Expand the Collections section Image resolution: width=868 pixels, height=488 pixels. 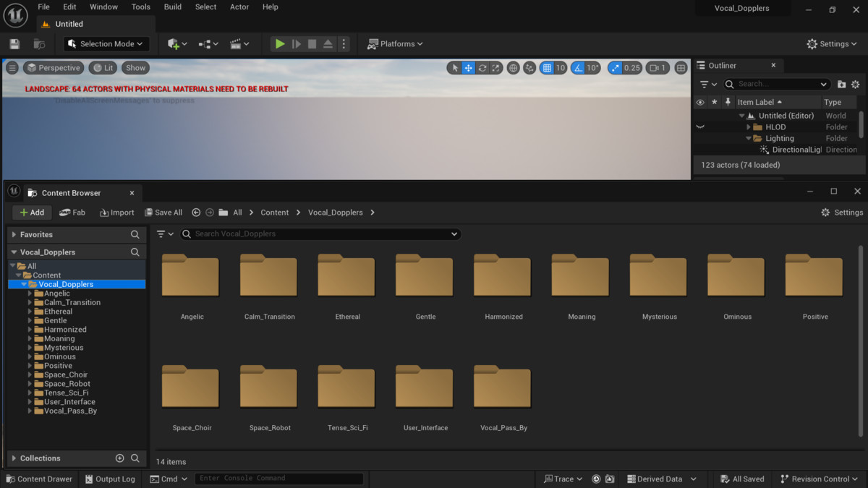click(13, 458)
